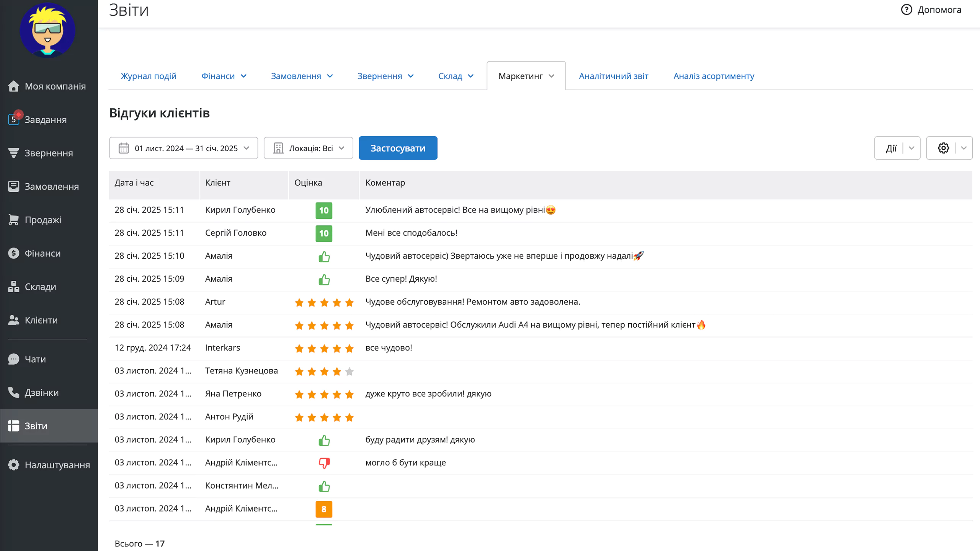Viewport: 980px width, 551px height.
Task: Click the Склади boxes icon
Action: point(13,287)
